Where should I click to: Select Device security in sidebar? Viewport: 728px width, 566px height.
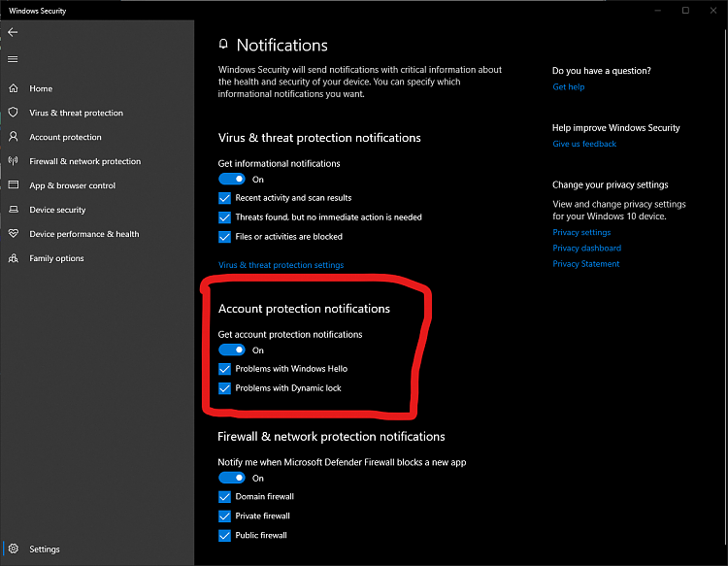point(97,210)
